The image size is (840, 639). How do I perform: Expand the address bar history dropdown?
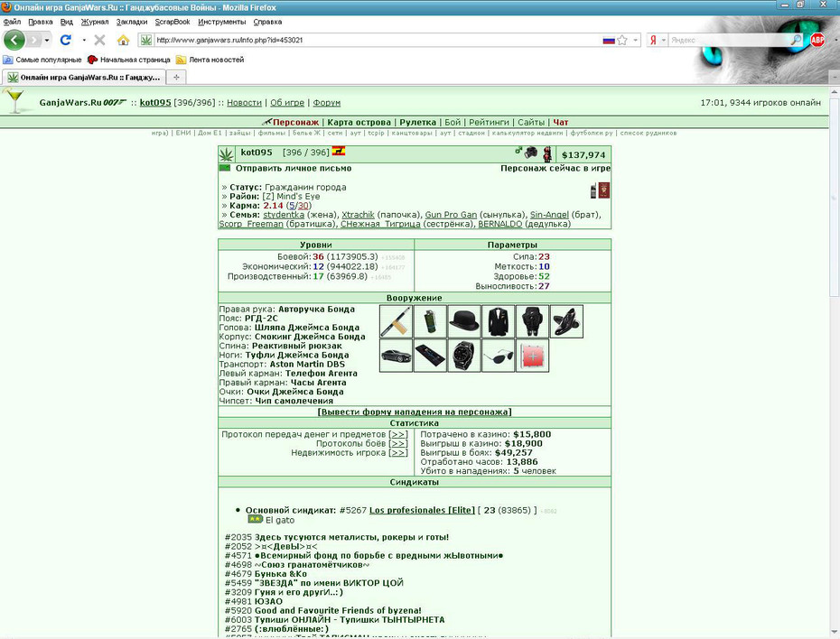pyautogui.click(x=635, y=40)
